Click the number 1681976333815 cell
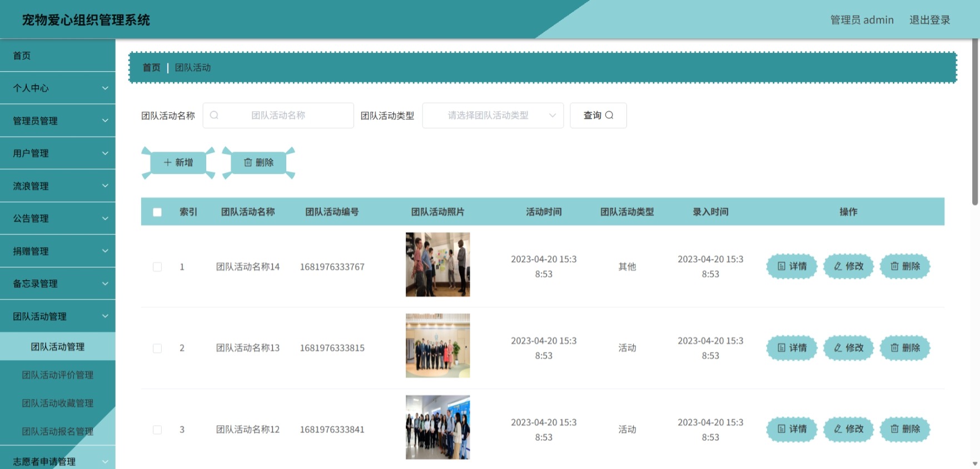980x469 pixels. click(x=332, y=348)
